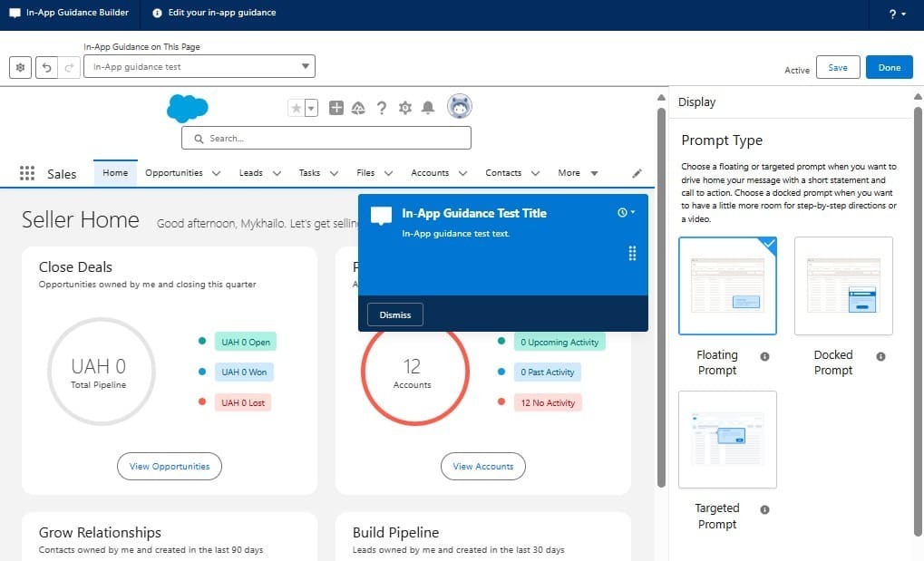
Task: Open the Notifications bell
Action: (x=428, y=108)
